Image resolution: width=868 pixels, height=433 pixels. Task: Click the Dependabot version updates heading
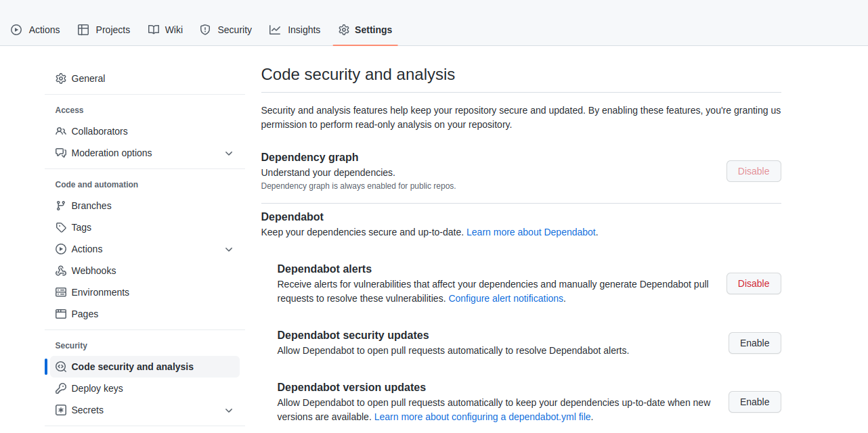click(351, 388)
